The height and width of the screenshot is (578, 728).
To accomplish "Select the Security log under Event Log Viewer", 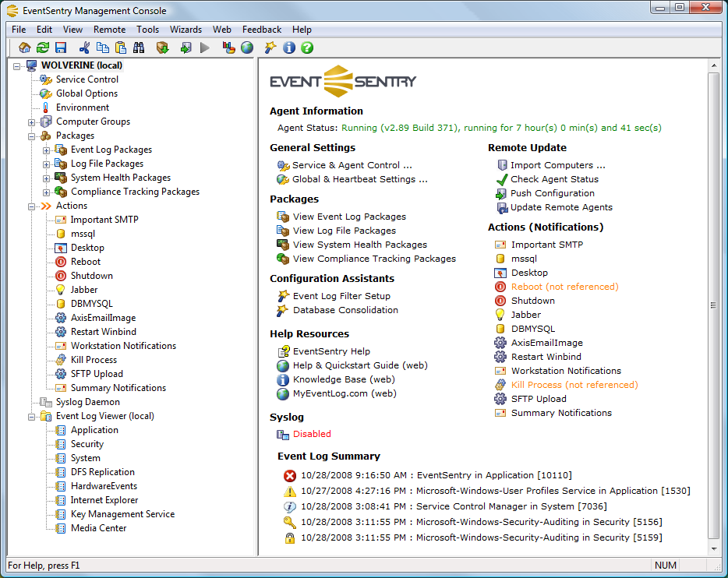I will [87, 444].
